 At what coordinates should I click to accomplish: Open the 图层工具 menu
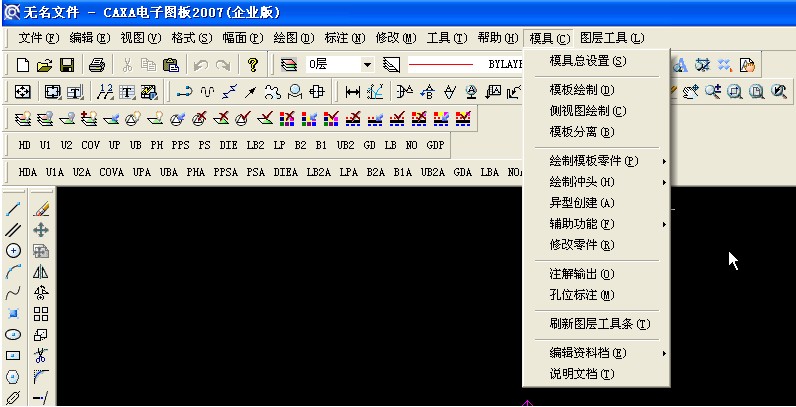pos(612,38)
